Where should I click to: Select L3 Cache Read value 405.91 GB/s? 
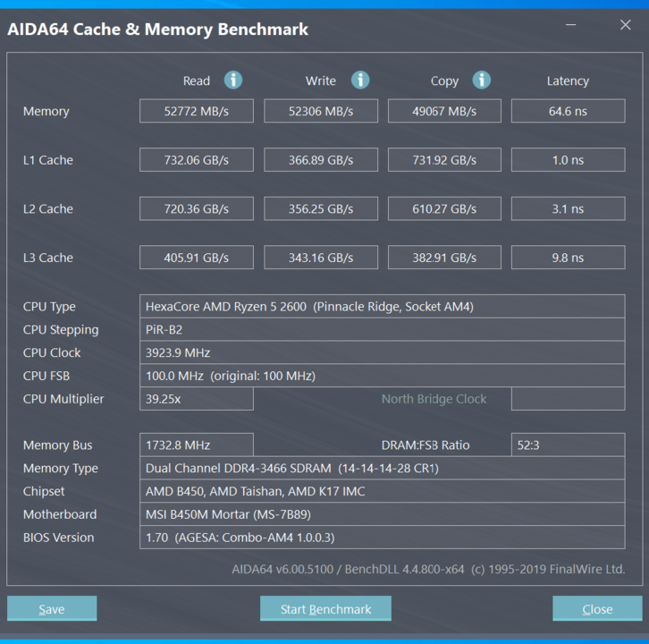coord(197,258)
